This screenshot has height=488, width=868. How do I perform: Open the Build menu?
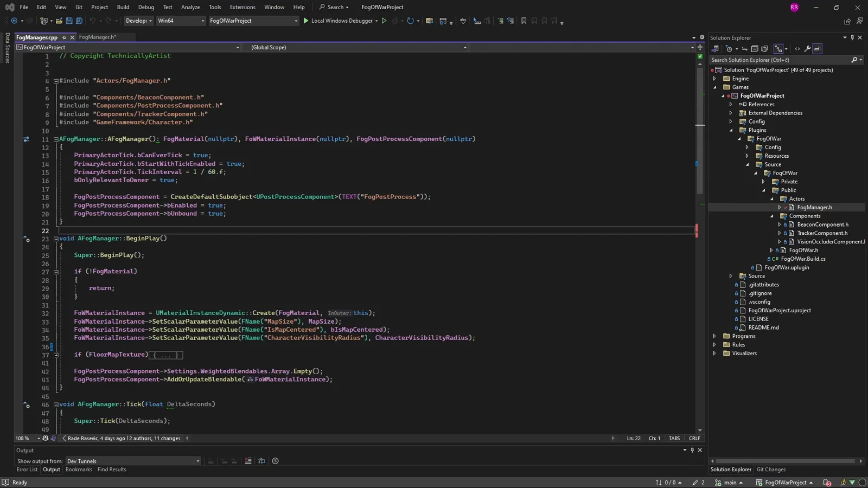(123, 7)
